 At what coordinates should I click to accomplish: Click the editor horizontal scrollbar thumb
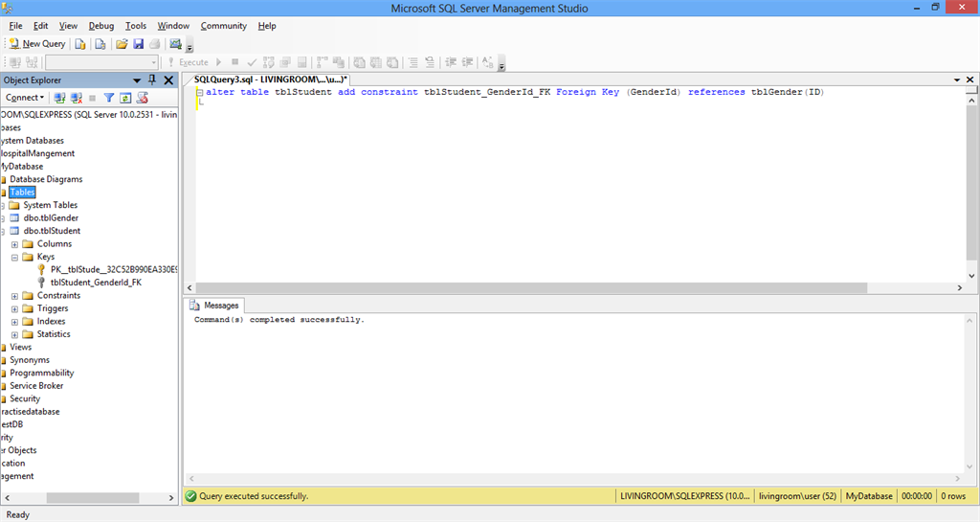tap(532, 287)
